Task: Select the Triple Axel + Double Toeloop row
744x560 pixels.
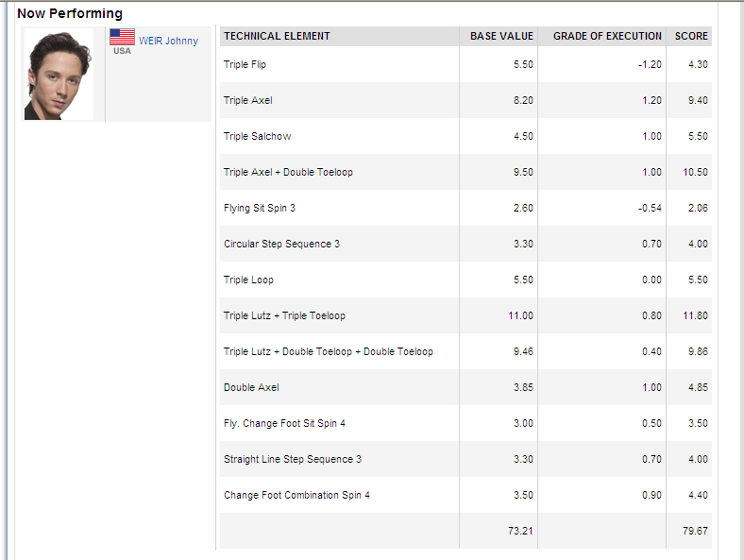Action: 465,172
